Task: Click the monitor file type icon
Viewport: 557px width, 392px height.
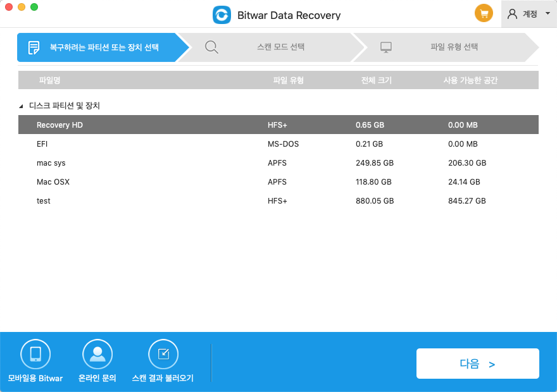Action: [385, 47]
